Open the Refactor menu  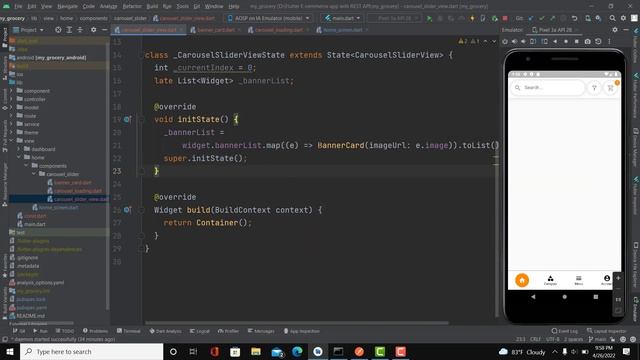point(132,7)
